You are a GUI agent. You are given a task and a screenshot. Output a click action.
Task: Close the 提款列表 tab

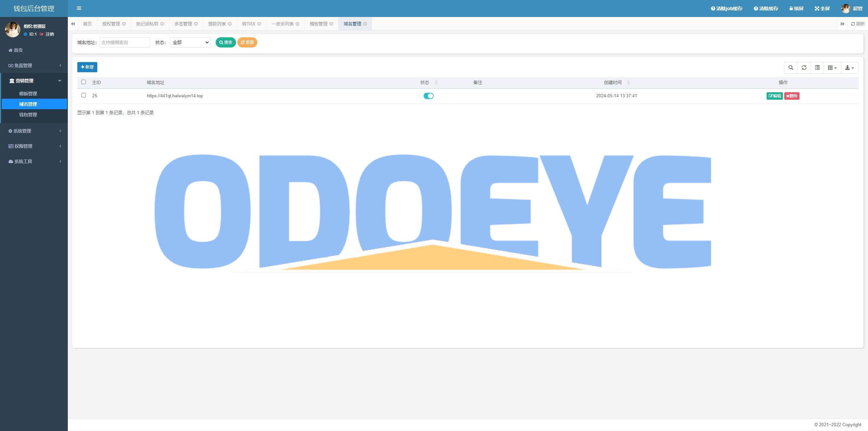pyautogui.click(x=230, y=24)
